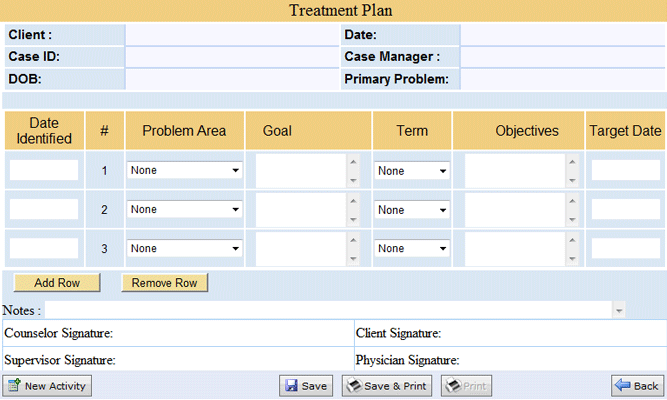Screen dimensions: 667x400
Task: Click the row 1 Goal text area
Action: click(301, 170)
